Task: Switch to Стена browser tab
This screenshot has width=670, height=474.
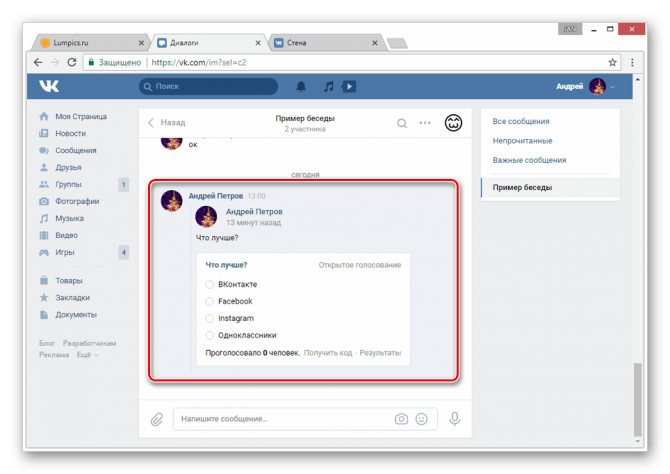Action: (x=325, y=43)
